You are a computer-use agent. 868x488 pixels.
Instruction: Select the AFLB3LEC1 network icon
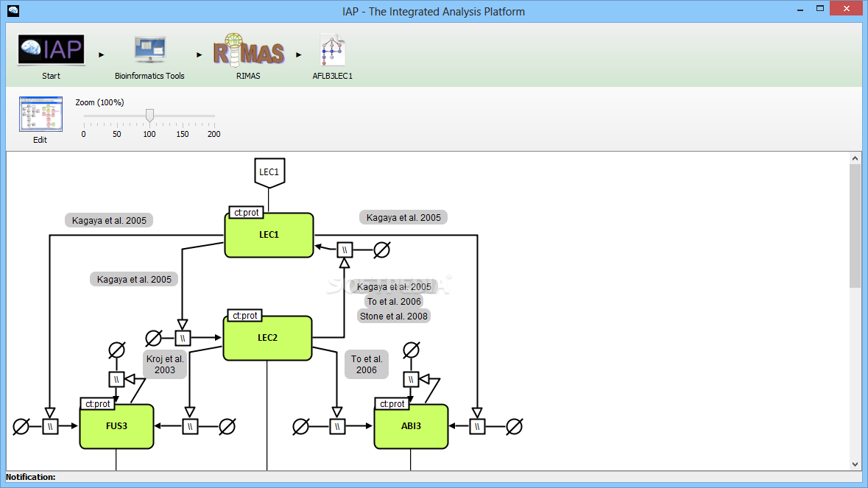(x=333, y=50)
